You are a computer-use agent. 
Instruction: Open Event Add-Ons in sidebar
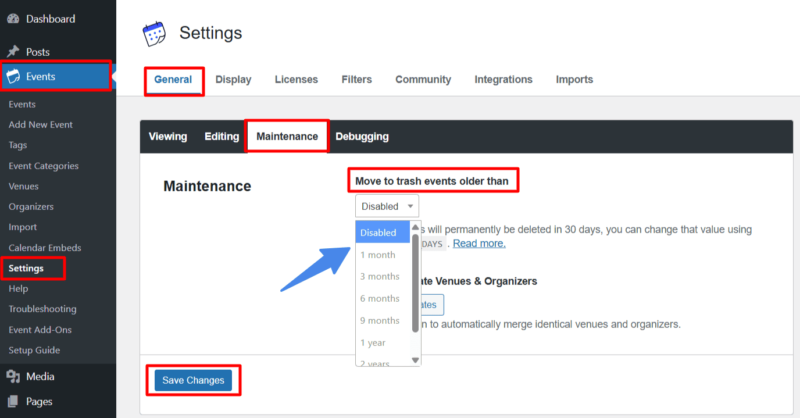[40, 330]
